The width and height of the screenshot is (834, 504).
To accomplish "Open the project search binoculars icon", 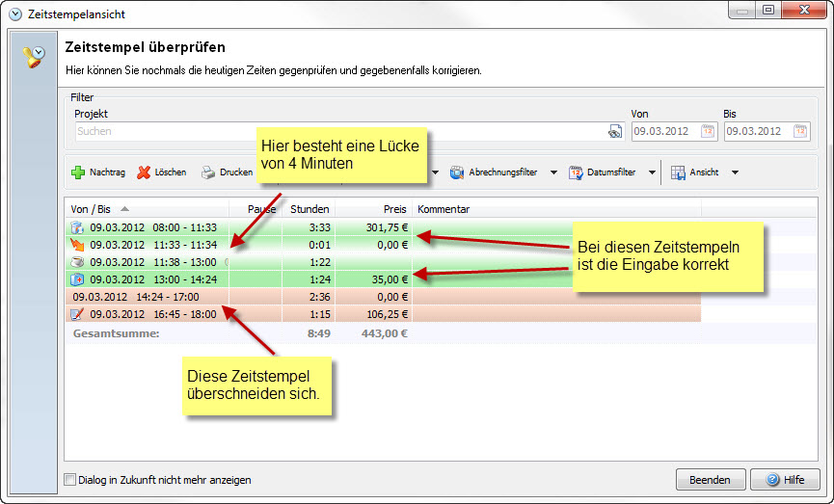I will pos(614,132).
